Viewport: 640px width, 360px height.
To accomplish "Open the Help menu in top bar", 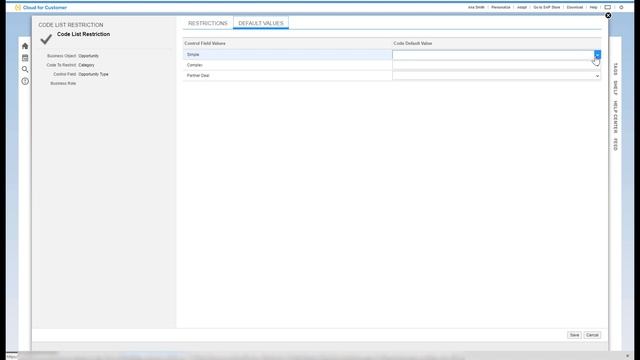I will click(593, 7).
